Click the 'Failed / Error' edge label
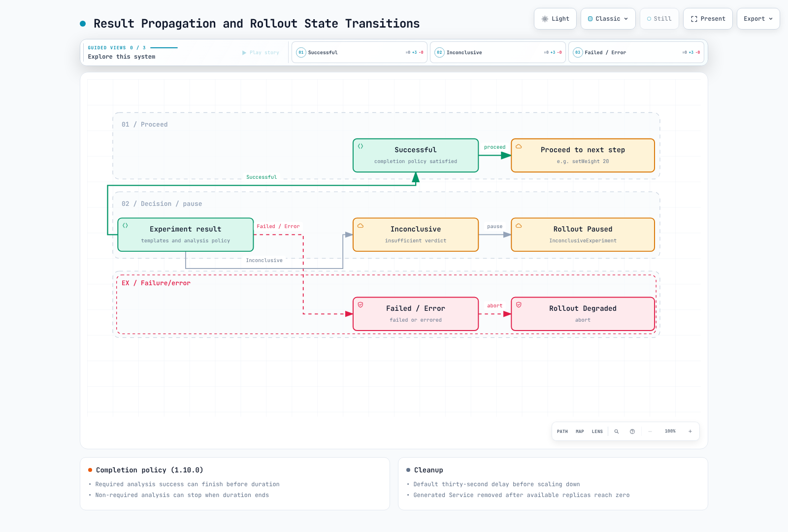Screen dimensions: 788x532 (278, 227)
